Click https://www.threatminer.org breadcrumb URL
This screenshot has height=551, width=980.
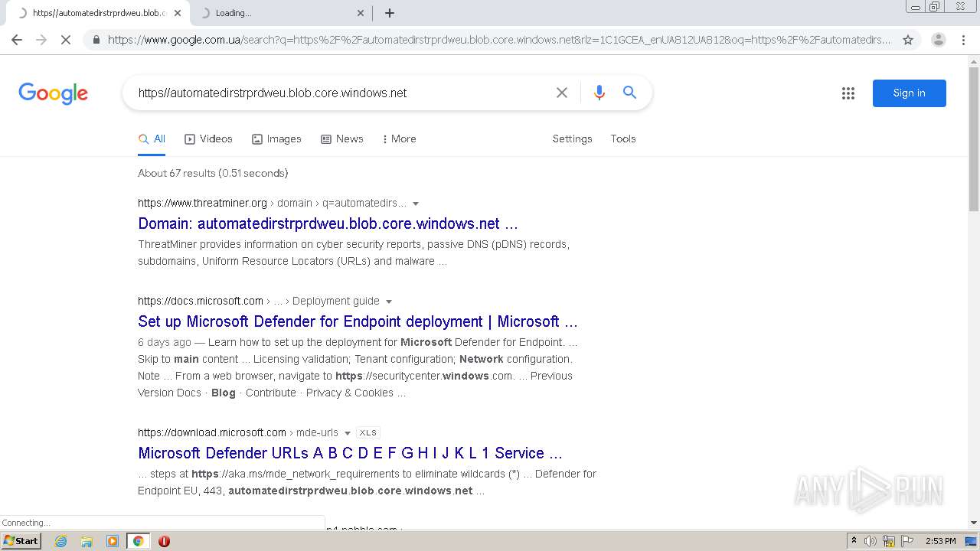[x=202, y=203]
